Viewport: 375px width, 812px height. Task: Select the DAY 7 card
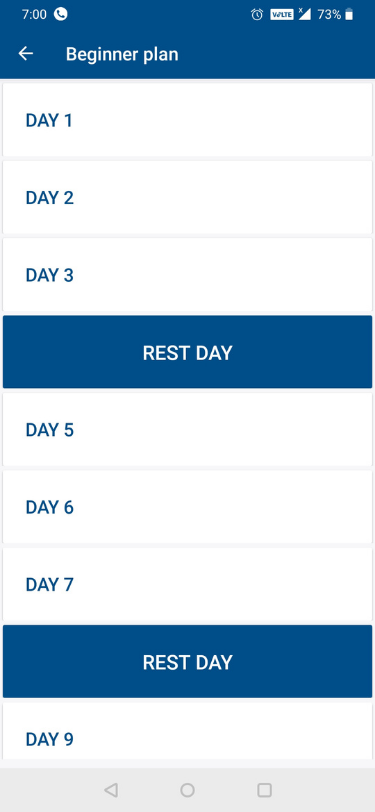[188, 584]
